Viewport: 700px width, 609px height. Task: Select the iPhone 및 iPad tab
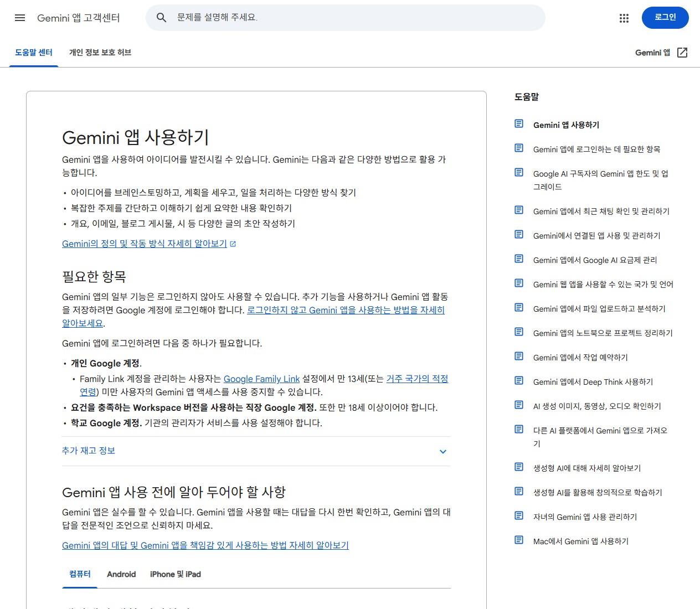pyautogui.click(x=175, y=574)
